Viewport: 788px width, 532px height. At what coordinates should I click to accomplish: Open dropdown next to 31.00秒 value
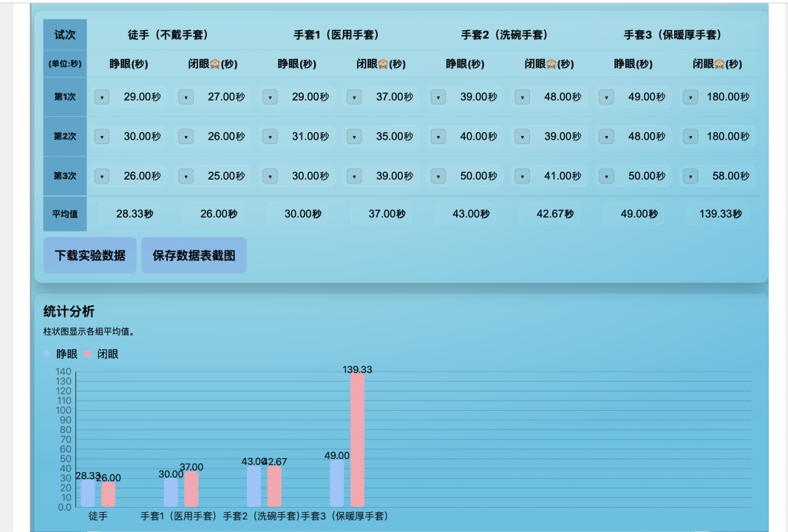pos(271,137)
